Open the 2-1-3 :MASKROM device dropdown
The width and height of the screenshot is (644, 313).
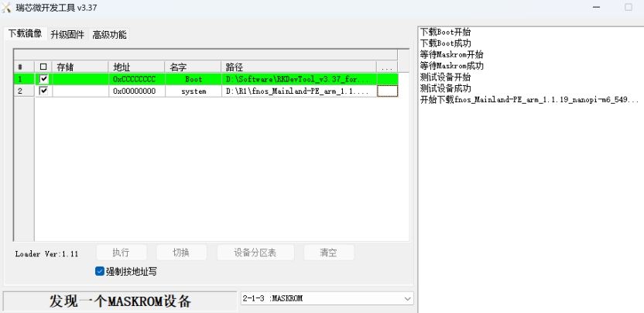pyautogui.click(x=407, y=298)
